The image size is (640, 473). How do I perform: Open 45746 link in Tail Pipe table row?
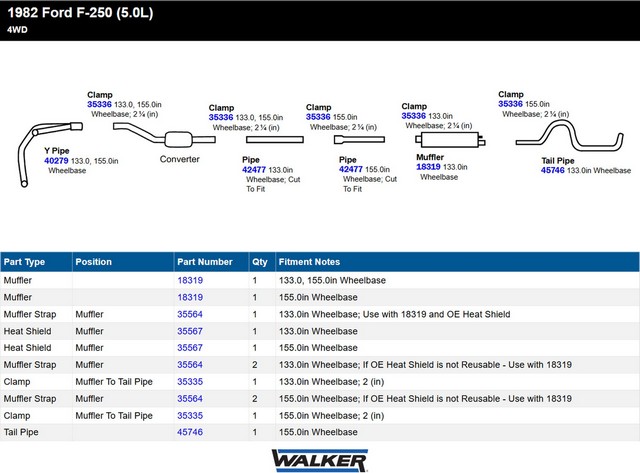click(x=190, y=432)
